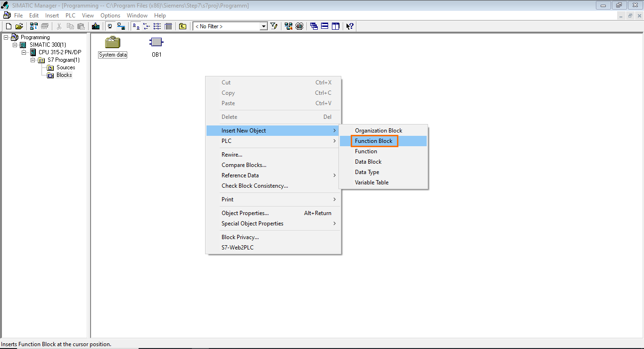Image resolution: width=644 pixels, height=349 pixels.
Task: Select the Blocks folder in tree
Action: 64,75
